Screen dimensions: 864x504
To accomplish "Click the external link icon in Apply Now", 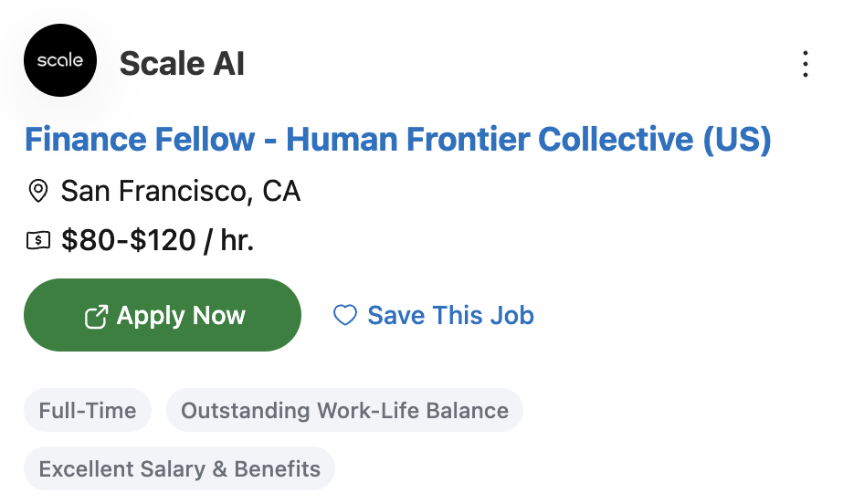I will (96, 316).
